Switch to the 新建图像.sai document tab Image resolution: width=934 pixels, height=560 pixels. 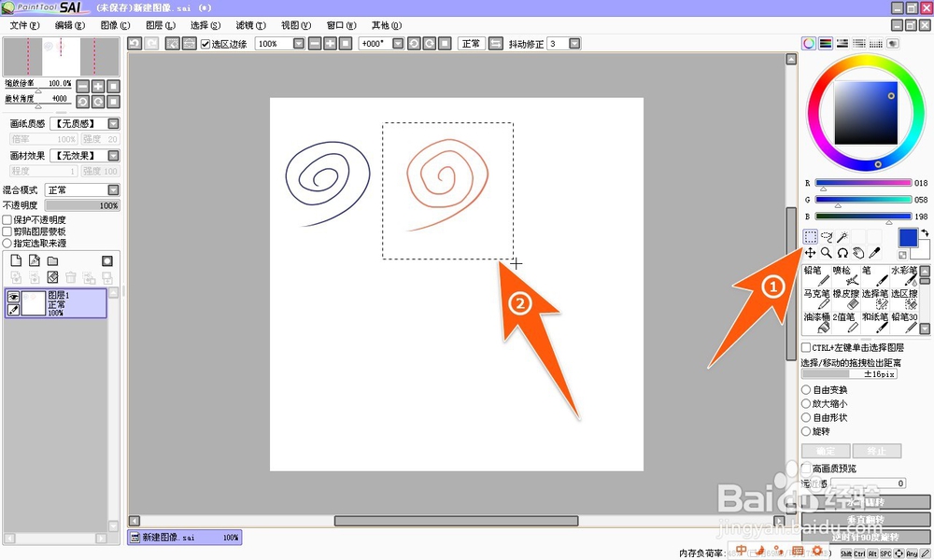pyautogui.click(x=185, y=538)
